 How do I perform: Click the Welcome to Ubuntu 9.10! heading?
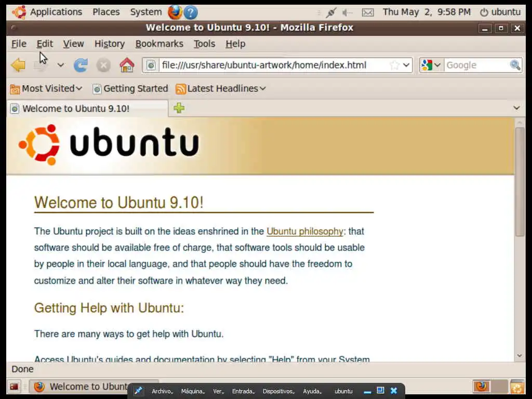point(119,203)
